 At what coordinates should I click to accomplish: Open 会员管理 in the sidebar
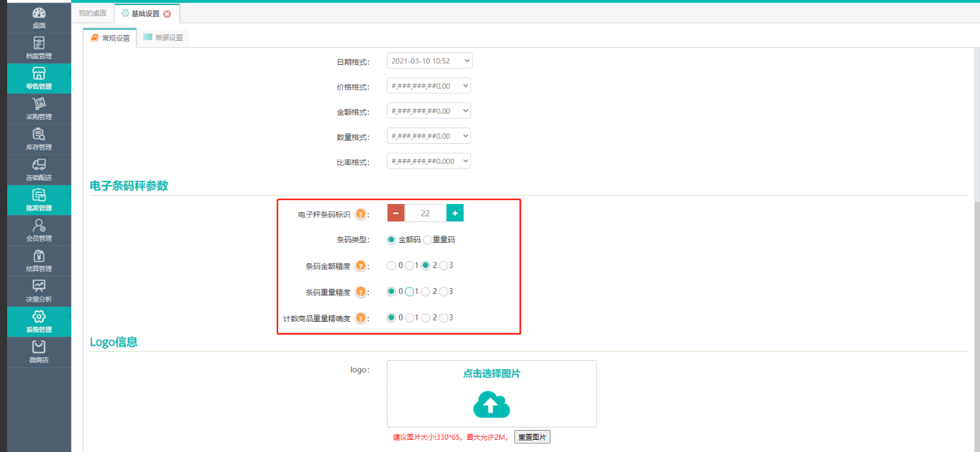coord(39,231)
